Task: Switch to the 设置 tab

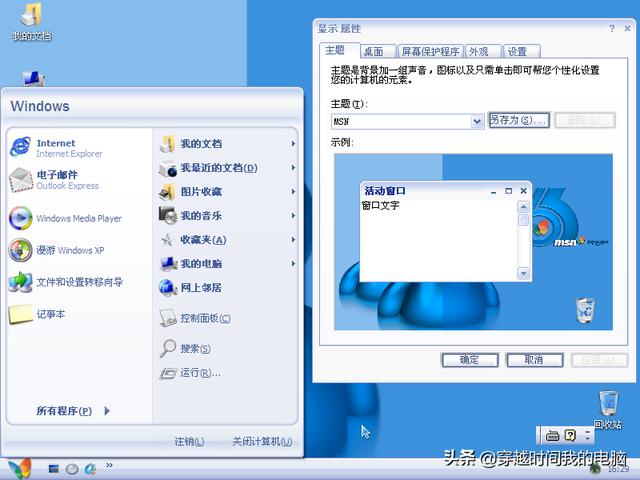Action: (x=522, y=51)
